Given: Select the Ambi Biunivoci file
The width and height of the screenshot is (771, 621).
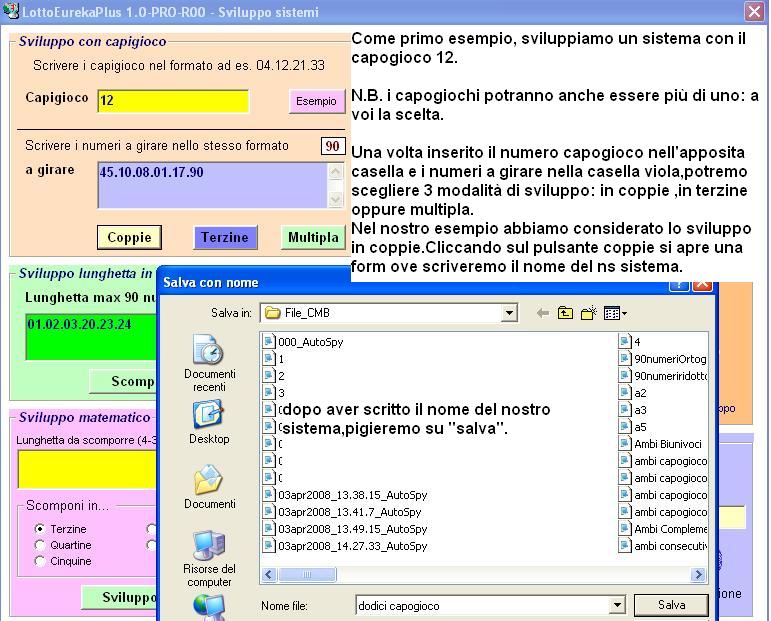Looking at the screenshot, I should tap(660, 444).
